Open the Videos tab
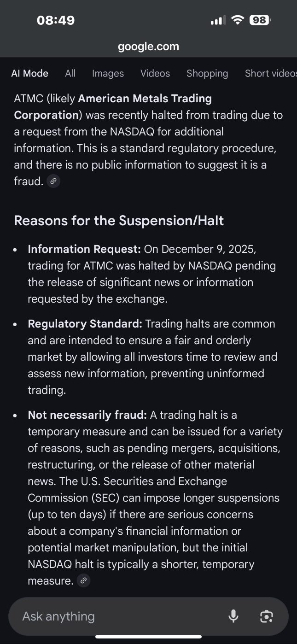Image resolution: width=297 pixels, height=644 pixels. click(155, 73)
